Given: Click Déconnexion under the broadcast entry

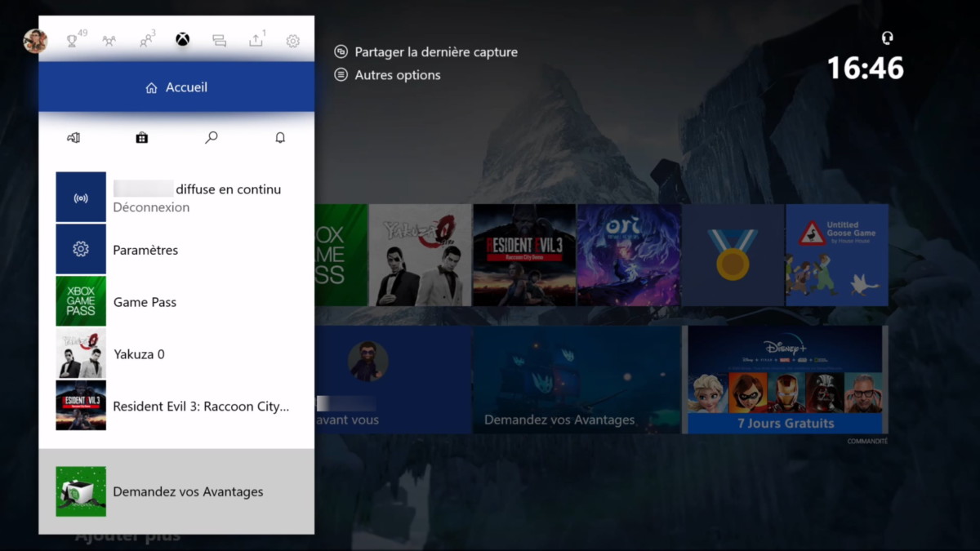Looking at the screenshot, I should tap(151, 207).
